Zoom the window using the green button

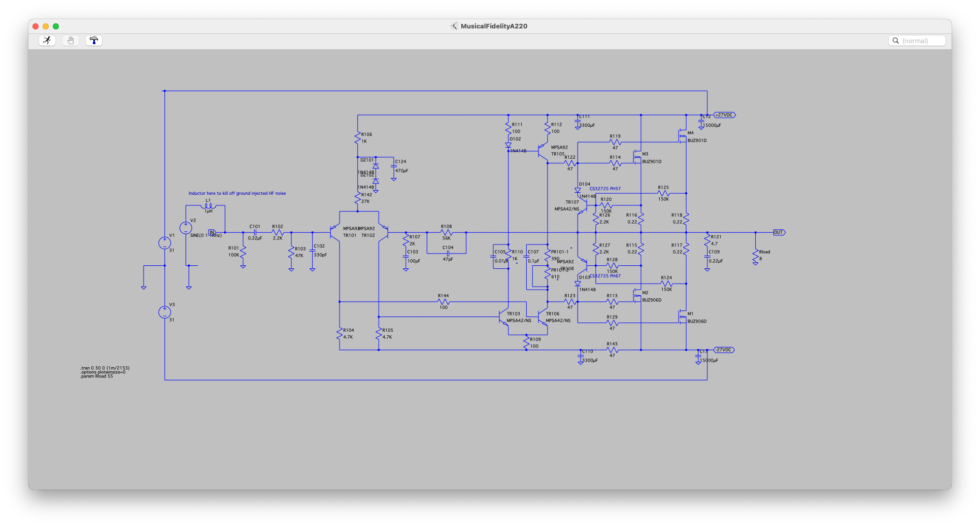pyautogui.click(x=56, y=26)
